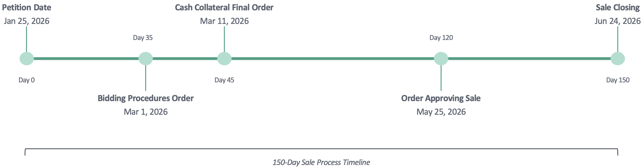Select the Sale Closing heading text
This screenshot has width=644, height=168.
point(618,7)
